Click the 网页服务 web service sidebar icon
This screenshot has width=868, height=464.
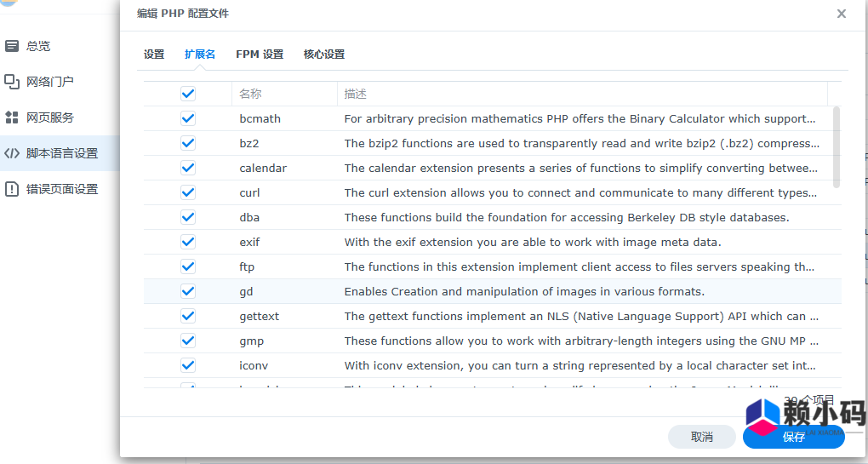(x=12, y=117)
